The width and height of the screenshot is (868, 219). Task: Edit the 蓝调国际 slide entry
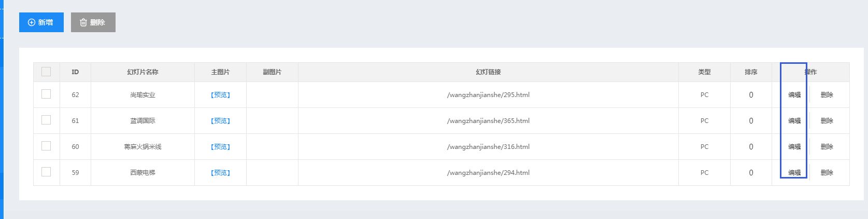point(794,121)
